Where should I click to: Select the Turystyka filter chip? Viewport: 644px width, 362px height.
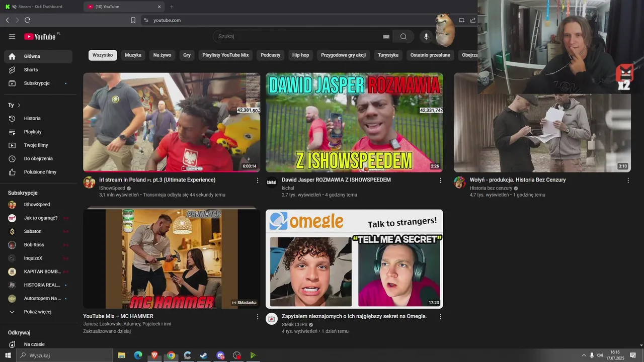pos(388,55)
